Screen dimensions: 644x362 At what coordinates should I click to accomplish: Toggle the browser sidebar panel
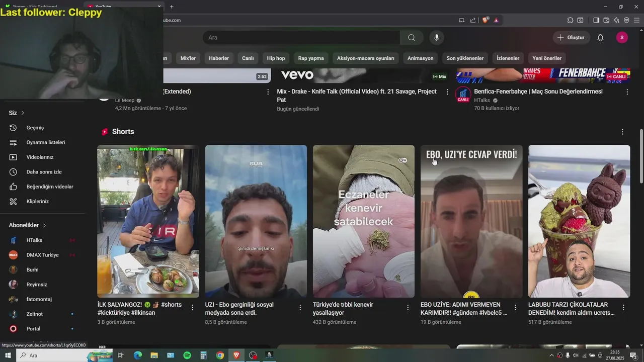(596, 20)
